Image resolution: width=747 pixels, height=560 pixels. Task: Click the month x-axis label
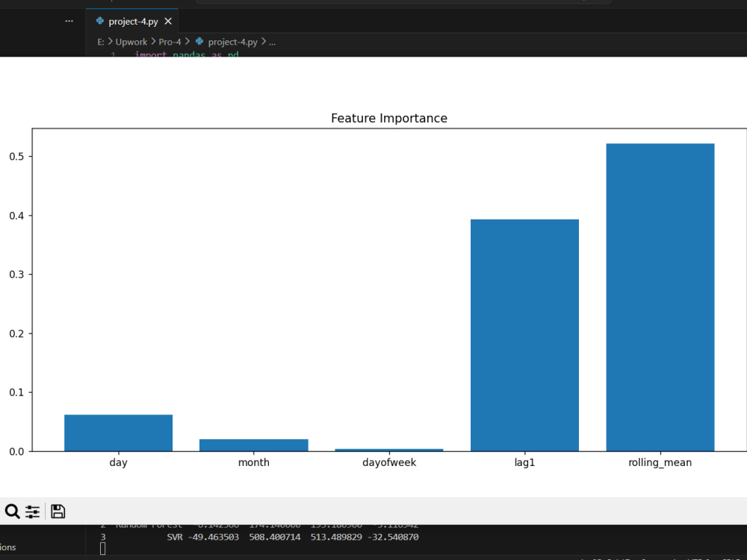(x=254, y=462)
